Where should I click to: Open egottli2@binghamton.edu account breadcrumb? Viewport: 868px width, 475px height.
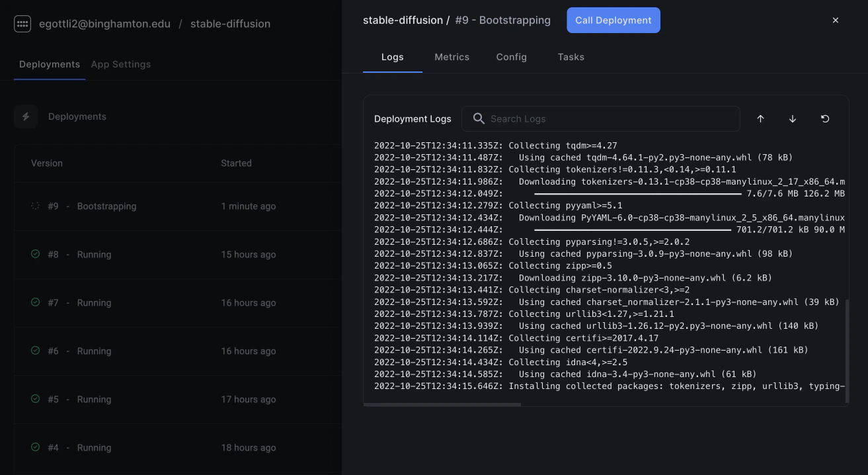click(x=105, y=24)
